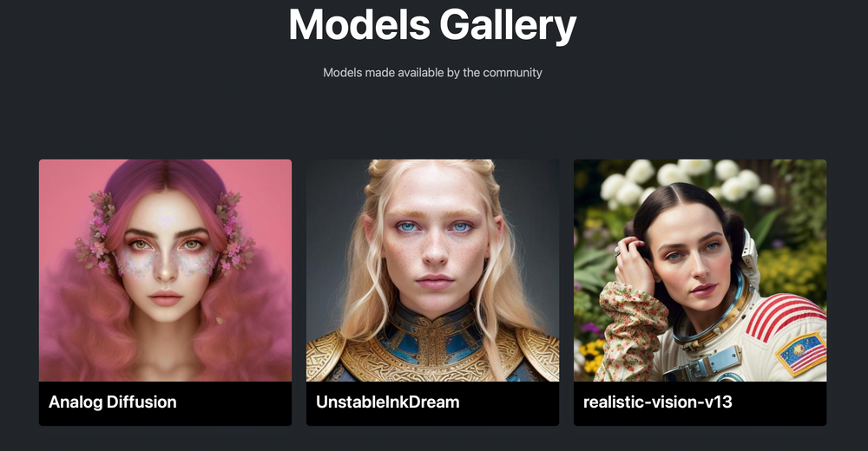Open the UnstableInkDream model thumbnail
Image resolution: width=868 pixels, height=451 pixels.
click(x=432, y=271)
